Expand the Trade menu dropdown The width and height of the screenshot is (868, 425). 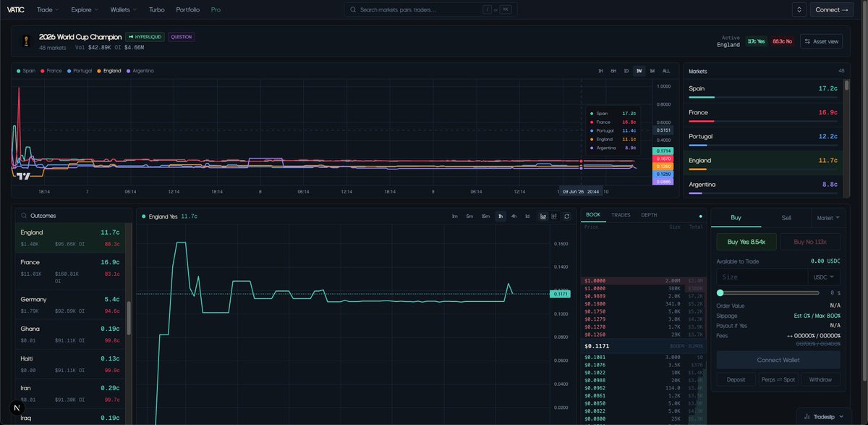pos(48,9)
